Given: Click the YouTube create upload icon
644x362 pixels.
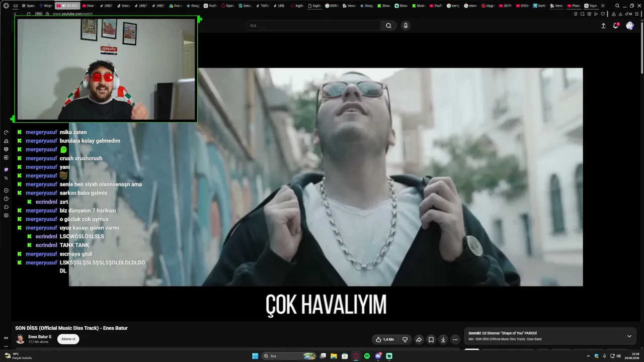Looking at the screenshot, I should coord(603,26).
